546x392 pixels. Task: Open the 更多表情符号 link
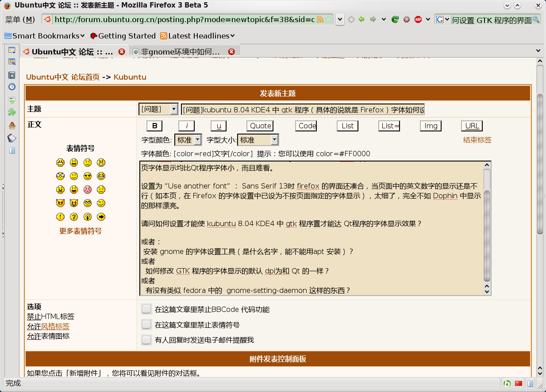pos(81,231)
